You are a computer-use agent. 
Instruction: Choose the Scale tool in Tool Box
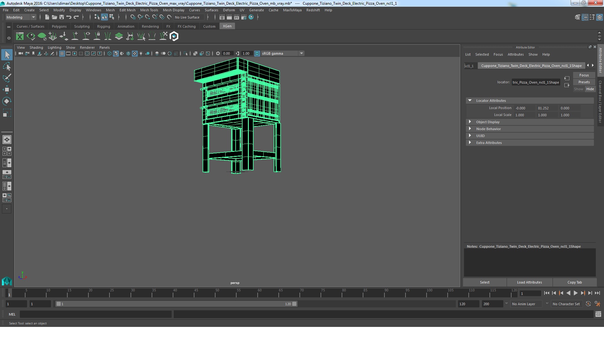pos(7,113)
